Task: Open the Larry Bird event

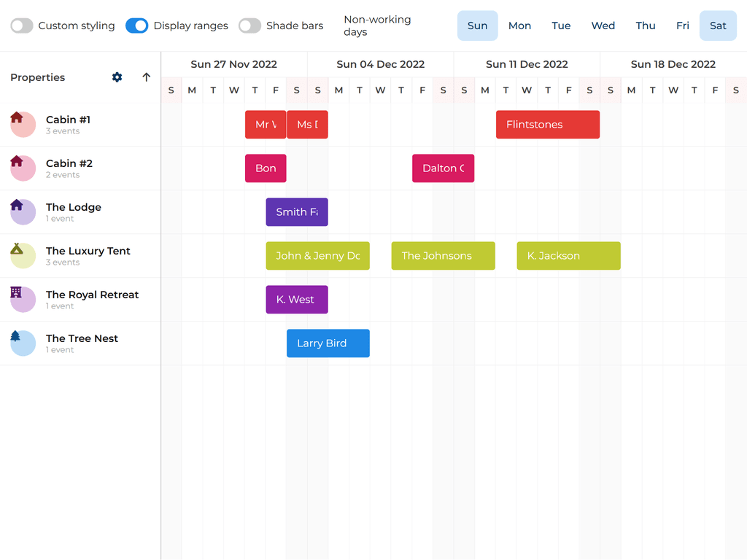Action: [x=328, y=343]
